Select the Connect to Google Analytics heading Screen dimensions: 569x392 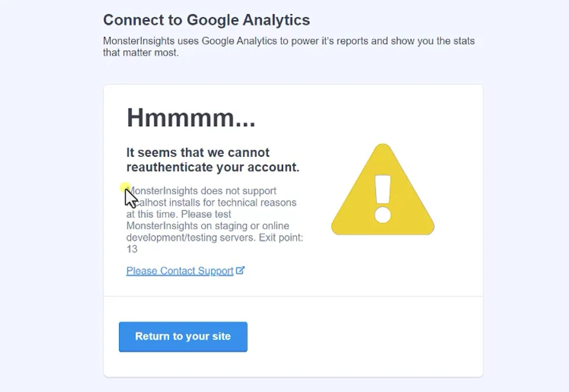(206, 20)
